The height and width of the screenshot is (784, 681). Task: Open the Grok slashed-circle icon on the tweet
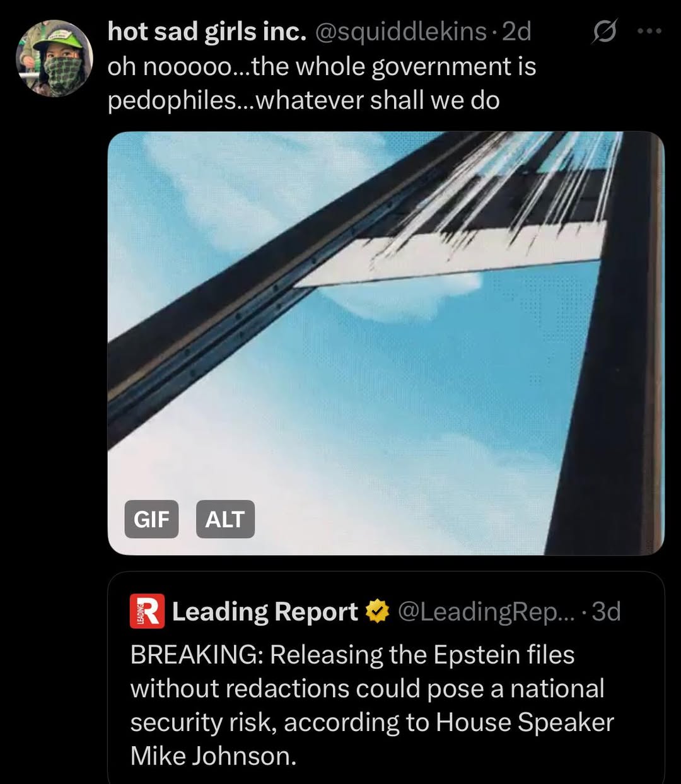tap(603, 32)
